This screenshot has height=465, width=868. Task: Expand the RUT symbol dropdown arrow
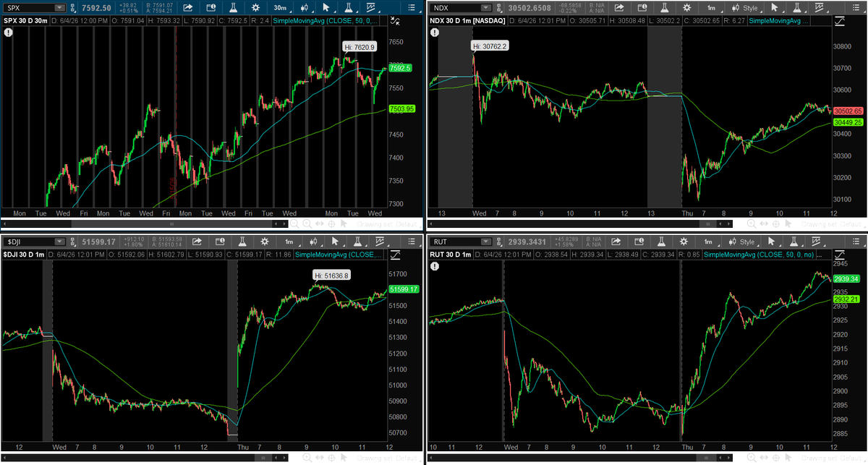485,242
